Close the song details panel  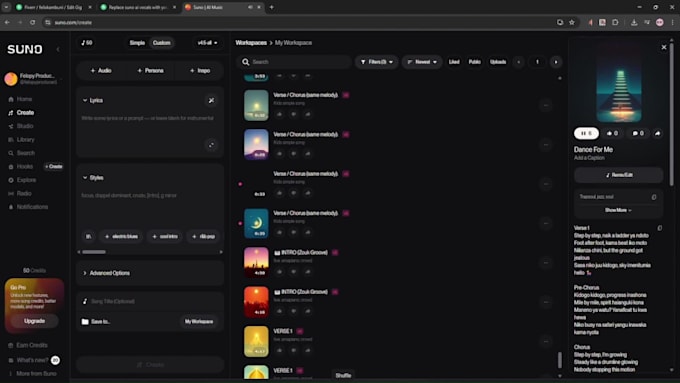[664, 47]
